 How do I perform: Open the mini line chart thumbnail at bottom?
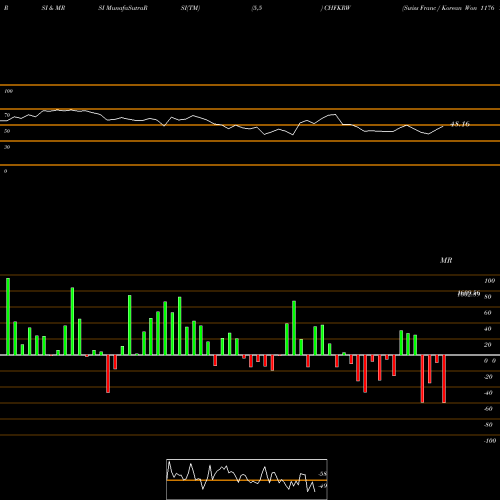(247, 479)
